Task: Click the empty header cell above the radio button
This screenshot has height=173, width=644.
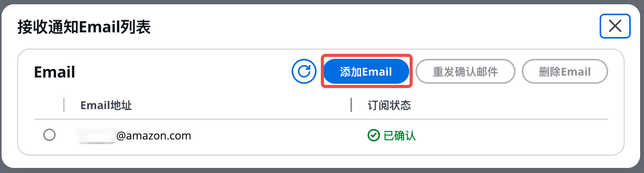Action: click(49, 105)
